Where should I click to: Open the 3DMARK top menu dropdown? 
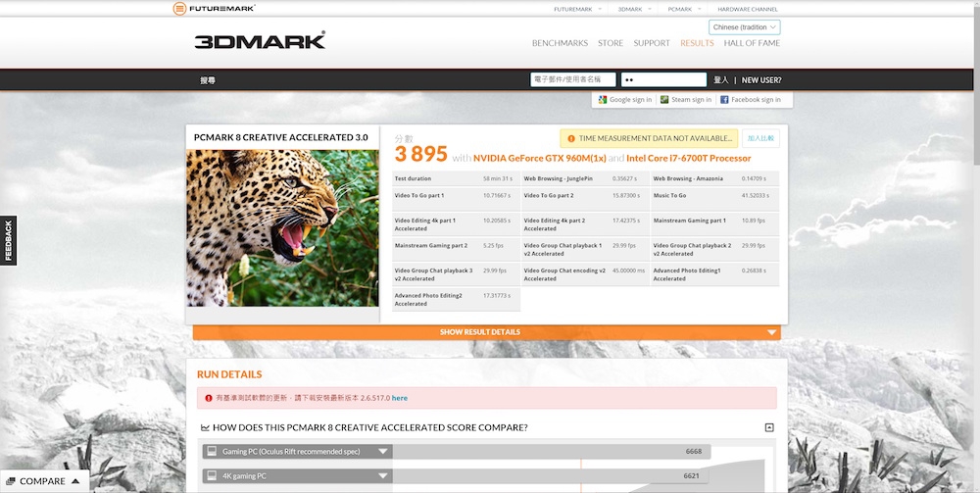click(x=650, y=10)
